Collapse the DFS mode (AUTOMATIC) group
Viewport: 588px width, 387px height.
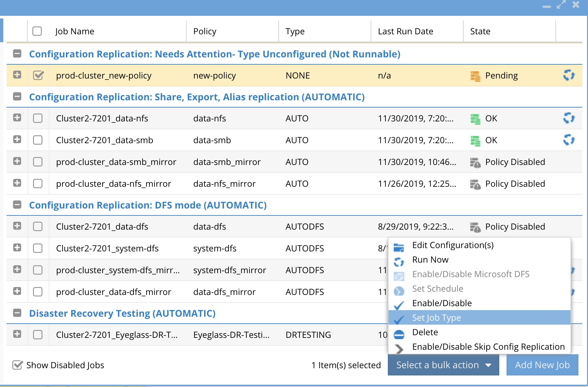[x=17, y=205]
